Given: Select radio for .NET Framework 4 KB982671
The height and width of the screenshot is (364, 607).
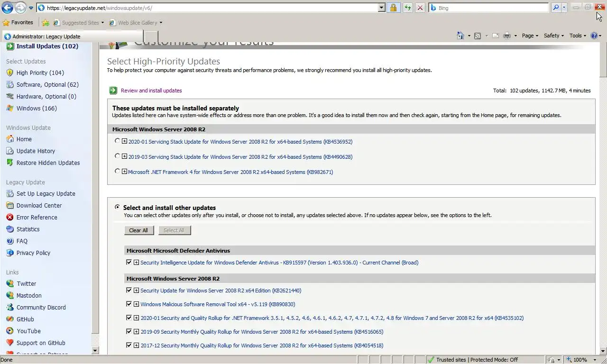Looking at the screenshot, I should tap(117, 171).
